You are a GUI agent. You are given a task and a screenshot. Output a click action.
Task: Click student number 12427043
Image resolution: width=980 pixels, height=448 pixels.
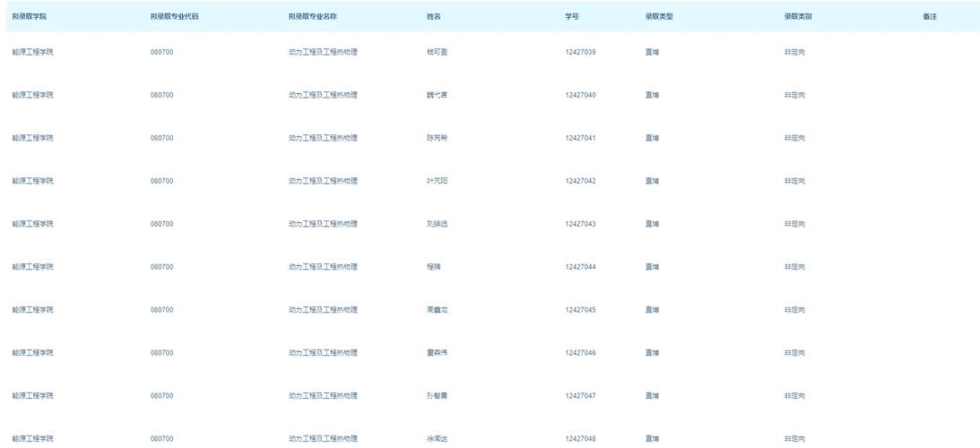(x=581, y=224)
